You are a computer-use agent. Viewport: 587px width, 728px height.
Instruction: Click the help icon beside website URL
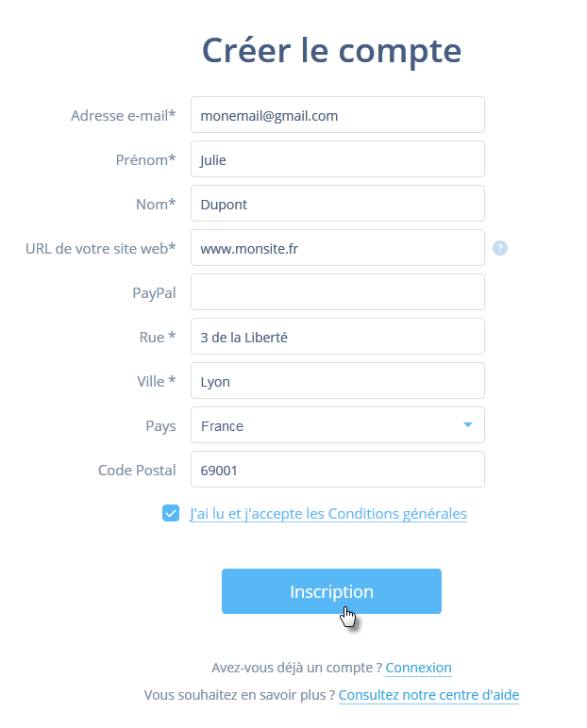500,248
